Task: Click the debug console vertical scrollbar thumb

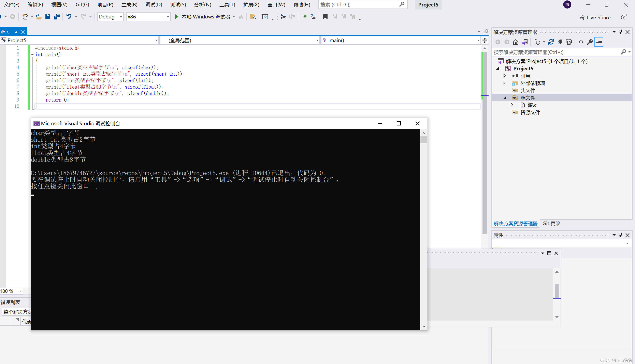Action: coord(423,139)
